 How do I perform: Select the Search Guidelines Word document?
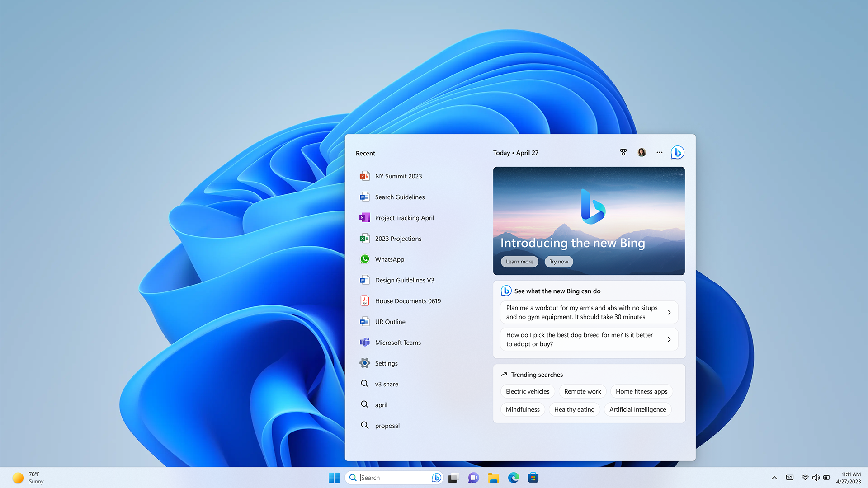[400, 197]
